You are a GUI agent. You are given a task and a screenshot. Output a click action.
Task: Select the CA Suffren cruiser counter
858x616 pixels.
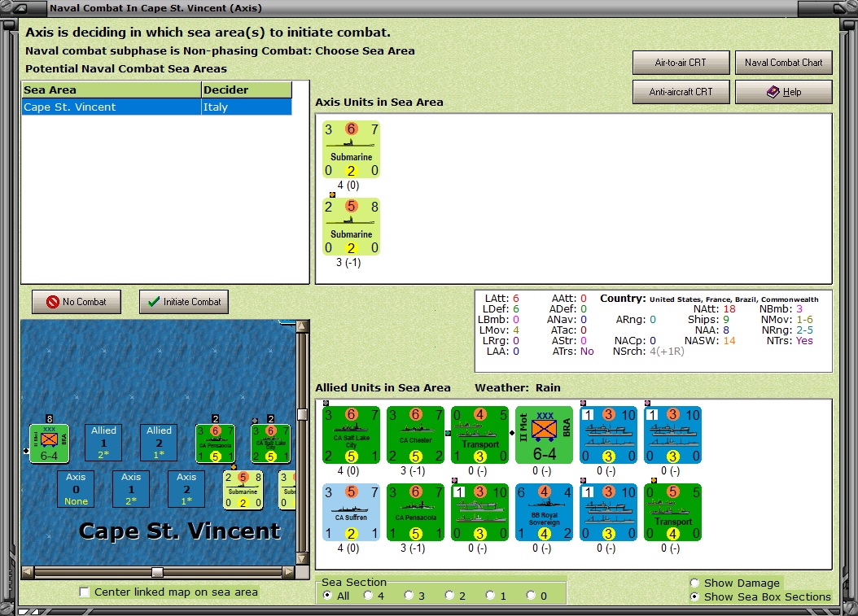tap(351, 513)
